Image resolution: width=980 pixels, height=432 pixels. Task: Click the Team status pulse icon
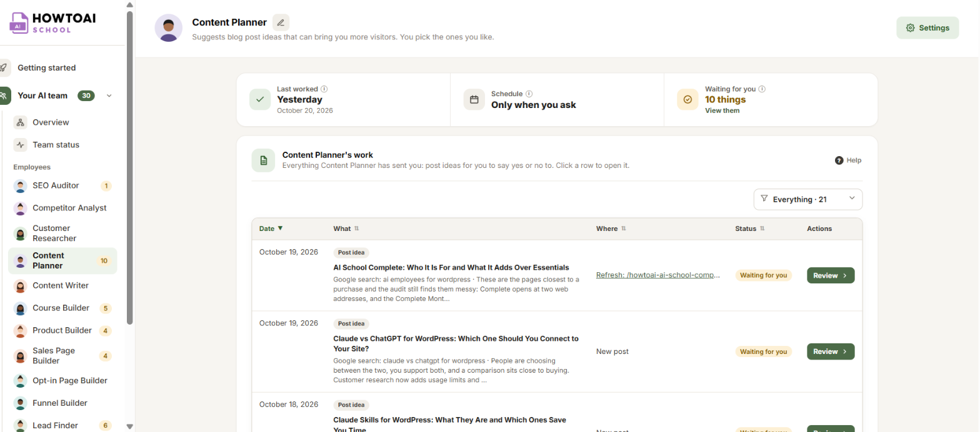21,145
